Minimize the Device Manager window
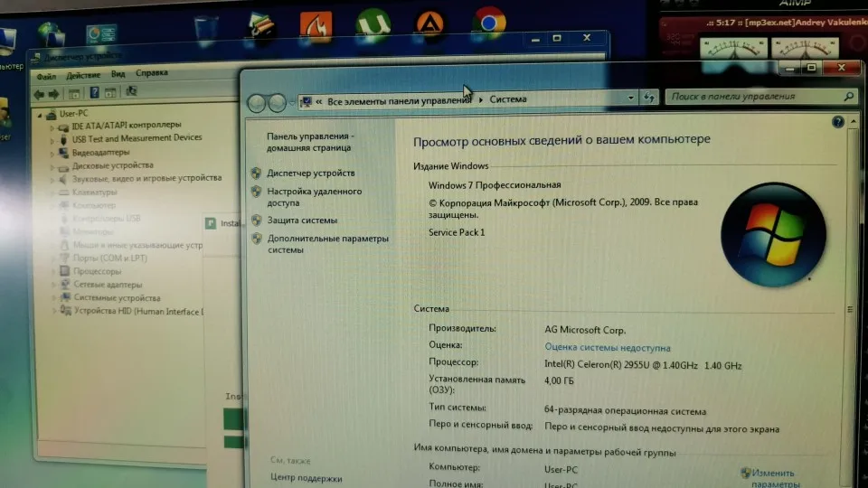This screenshot has width=868, height=488. (535, 39)
